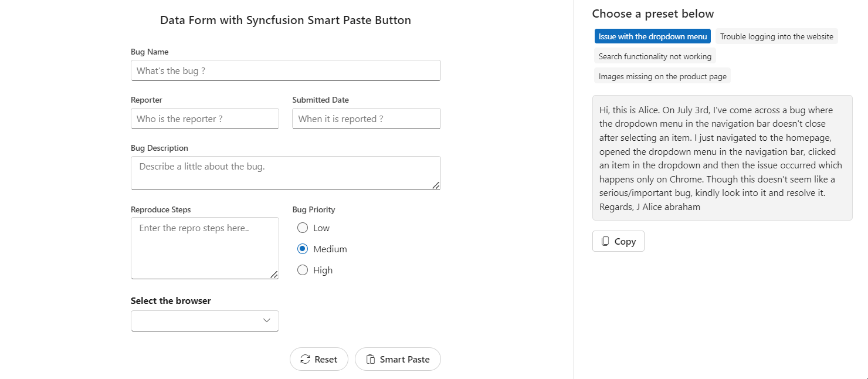Switch to 'Images missing on the product page' preset
The image size is (868, 379).
point(662,76)
